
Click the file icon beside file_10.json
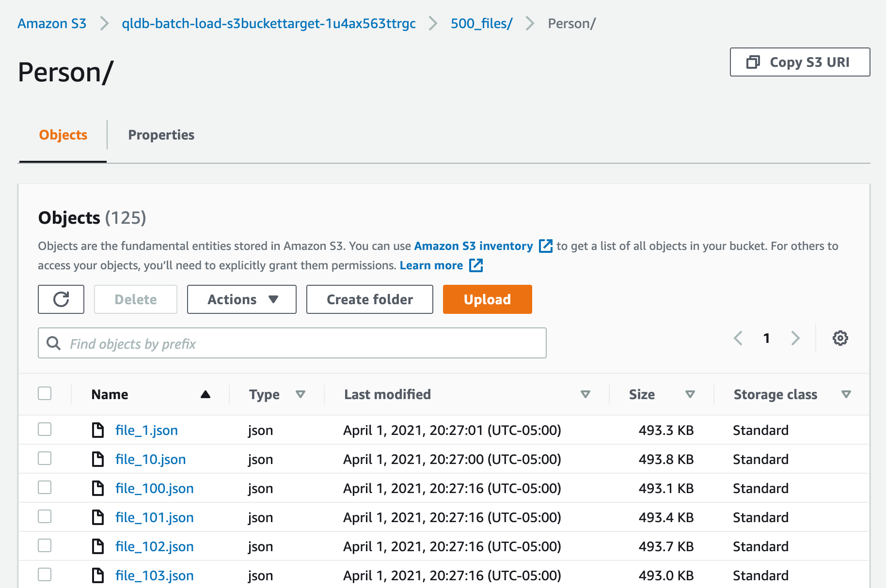tap(98, 459)
